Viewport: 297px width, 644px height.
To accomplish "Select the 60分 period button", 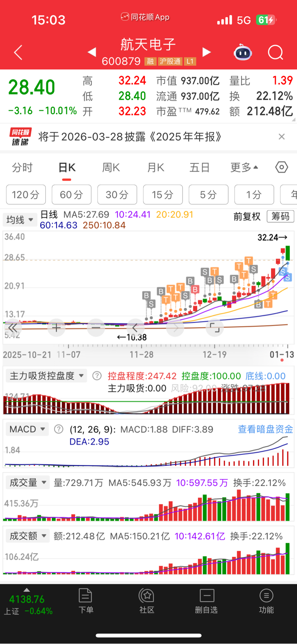I will point(72,194).
